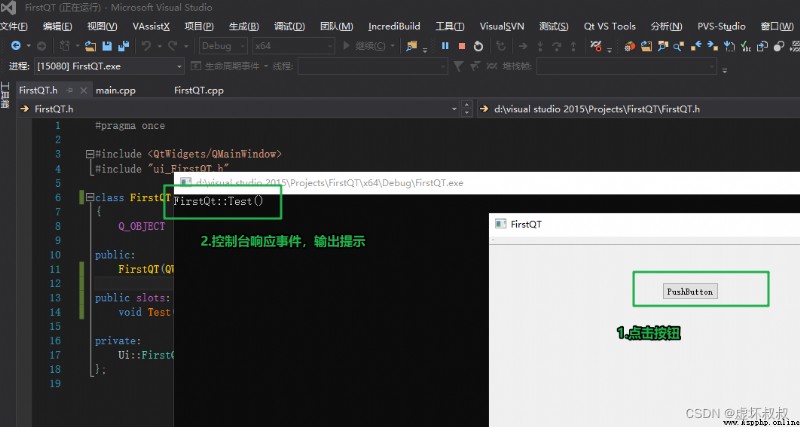Screen dimensions: 800x427
Task: Restart debugging with circular arrow icon
Action: [x=478, y=46]
